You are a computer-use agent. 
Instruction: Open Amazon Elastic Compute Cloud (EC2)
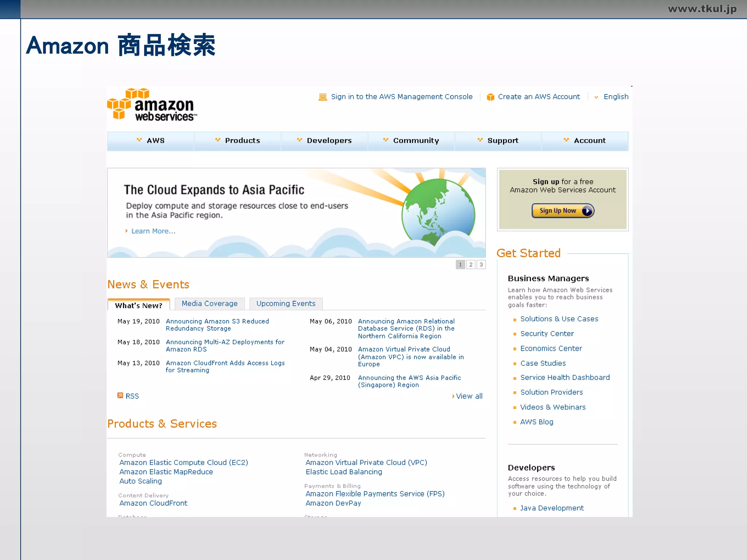tap(184, 463)
